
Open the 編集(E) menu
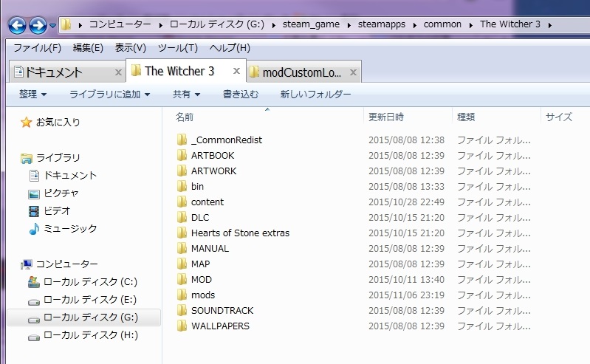88,48
